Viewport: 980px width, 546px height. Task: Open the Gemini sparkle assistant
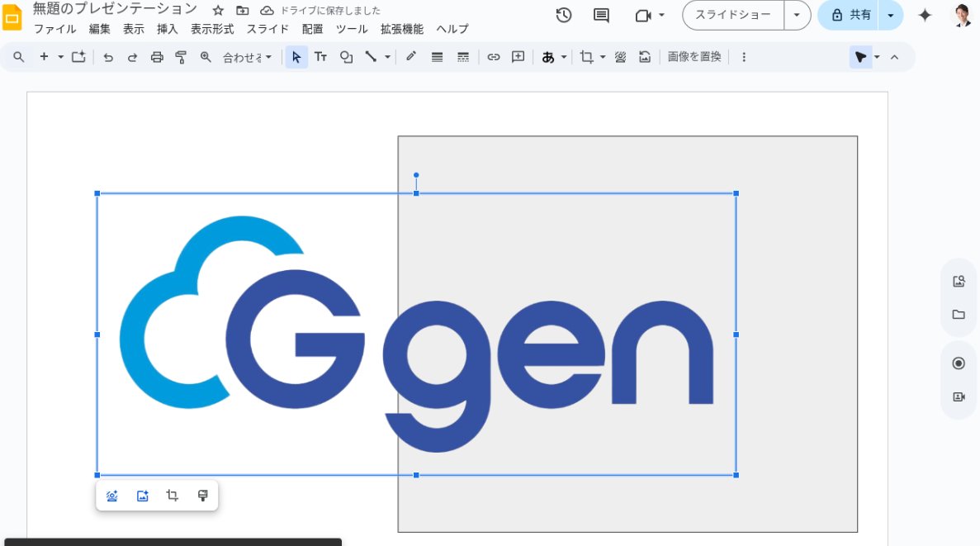click(x=925, y=15)
